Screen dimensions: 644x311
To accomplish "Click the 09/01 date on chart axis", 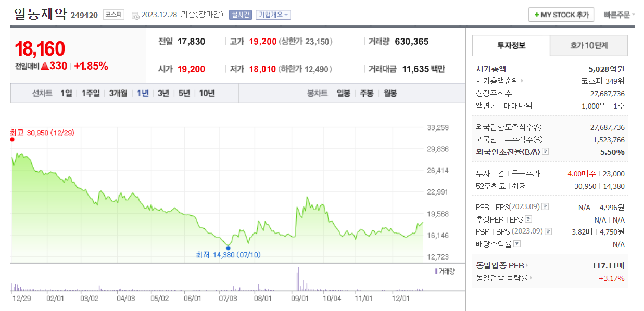I will pos(300,299).
